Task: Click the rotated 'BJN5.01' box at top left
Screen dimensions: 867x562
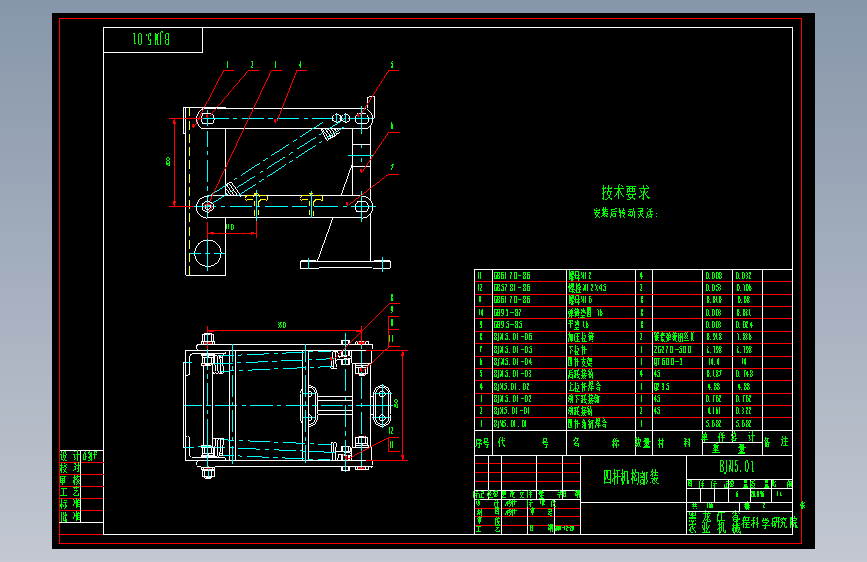Action: [x=152, y=39]
